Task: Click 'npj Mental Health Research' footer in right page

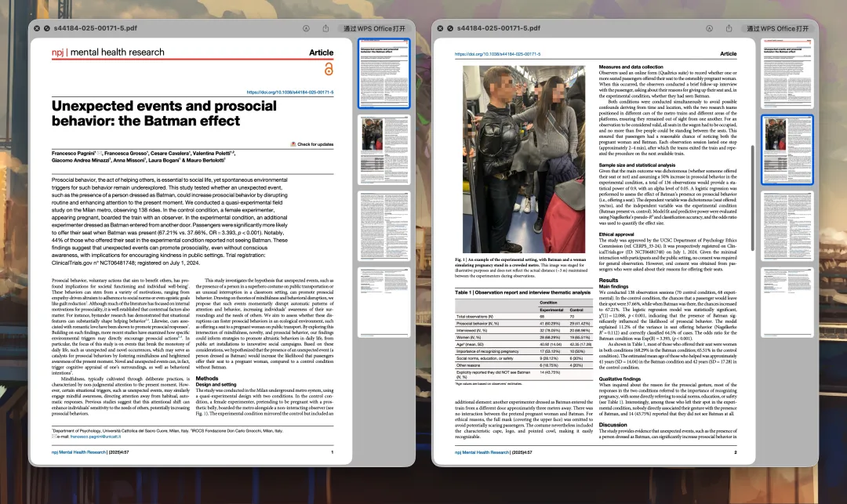Action: click(482, 452)
